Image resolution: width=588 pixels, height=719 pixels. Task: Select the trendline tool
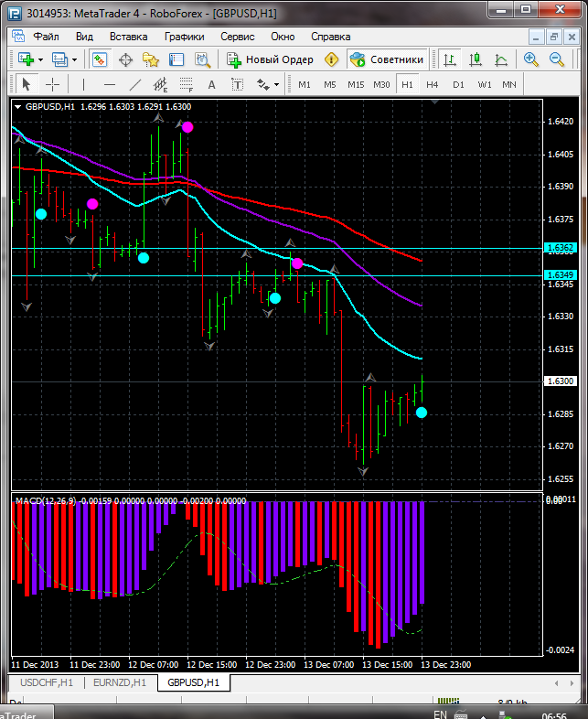tap(134, 84)
